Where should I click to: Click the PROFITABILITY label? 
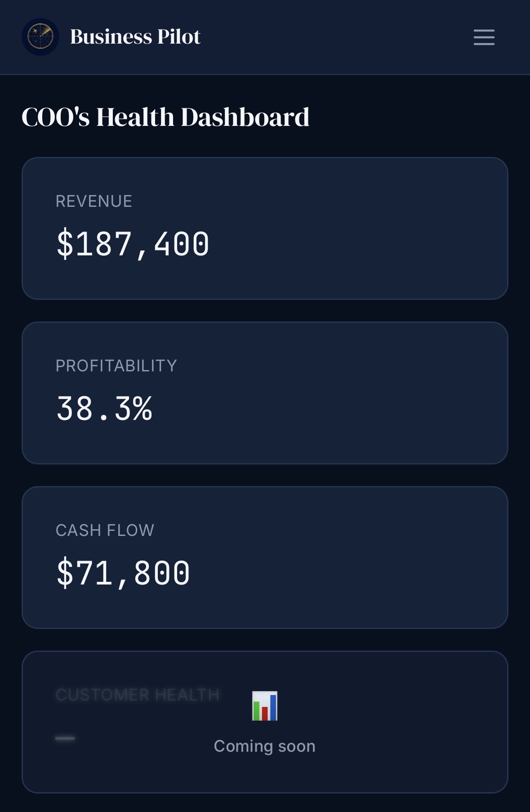coord(116,366)
